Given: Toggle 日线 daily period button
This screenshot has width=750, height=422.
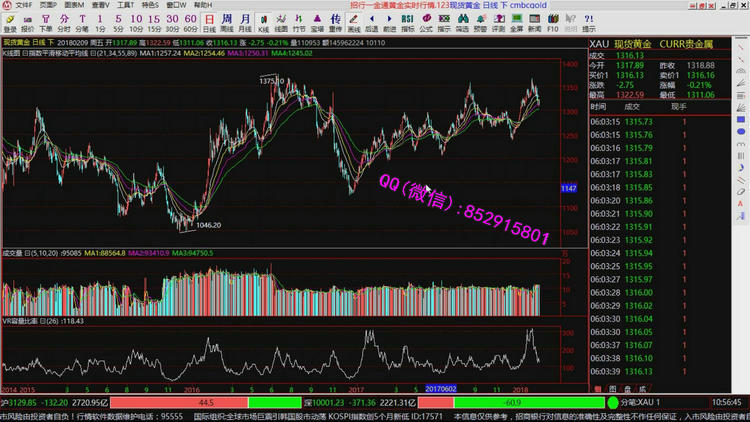Looking at the screenshot, I should coord(209,20).
